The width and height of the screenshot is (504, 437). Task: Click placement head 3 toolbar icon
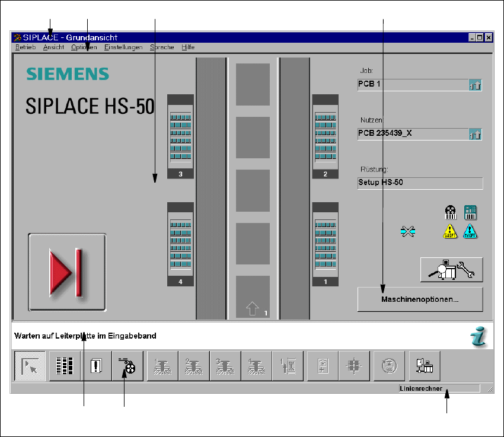[225, 366]
